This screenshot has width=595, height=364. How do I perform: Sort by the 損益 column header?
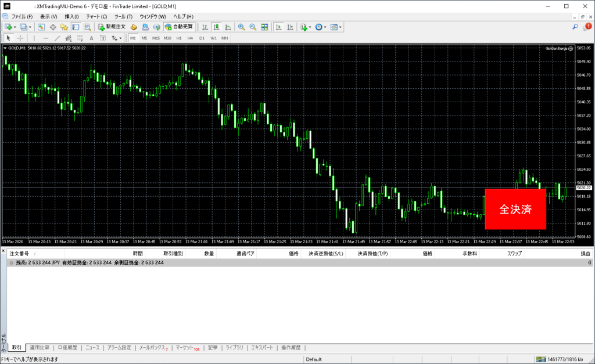tap(586, 254)
